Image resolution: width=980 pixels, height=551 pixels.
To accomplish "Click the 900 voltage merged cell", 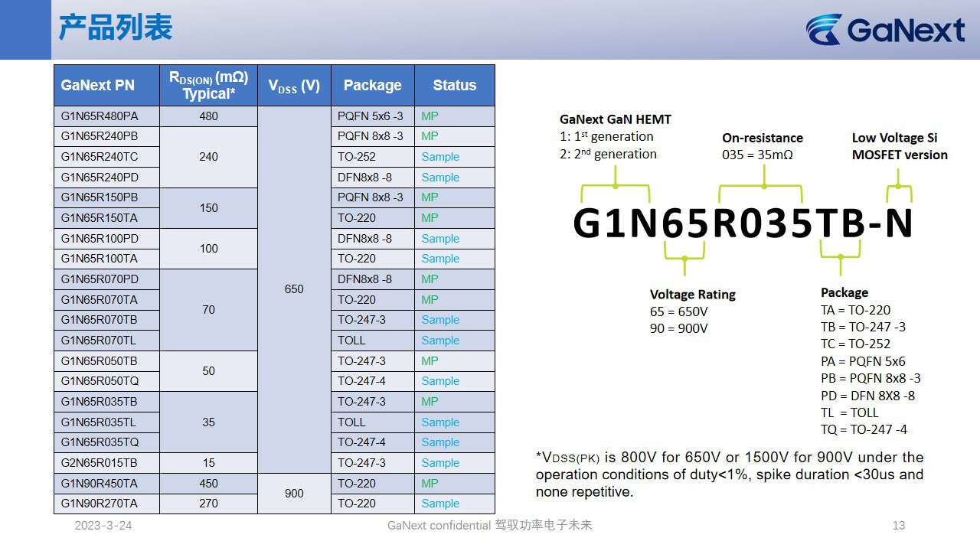I will (x=294, y=494).
